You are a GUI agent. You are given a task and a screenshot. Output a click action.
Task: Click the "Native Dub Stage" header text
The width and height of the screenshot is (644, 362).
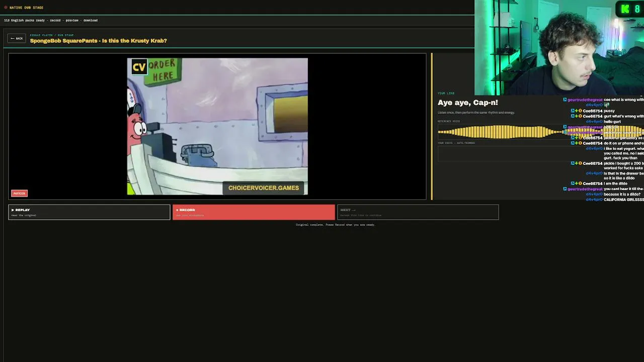(x=26, y=8)
